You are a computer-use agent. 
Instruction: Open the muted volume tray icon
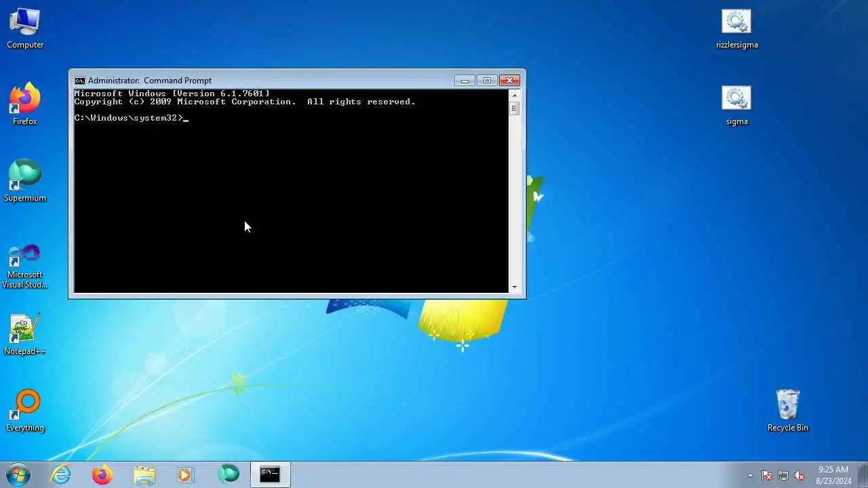coord(800,475)
